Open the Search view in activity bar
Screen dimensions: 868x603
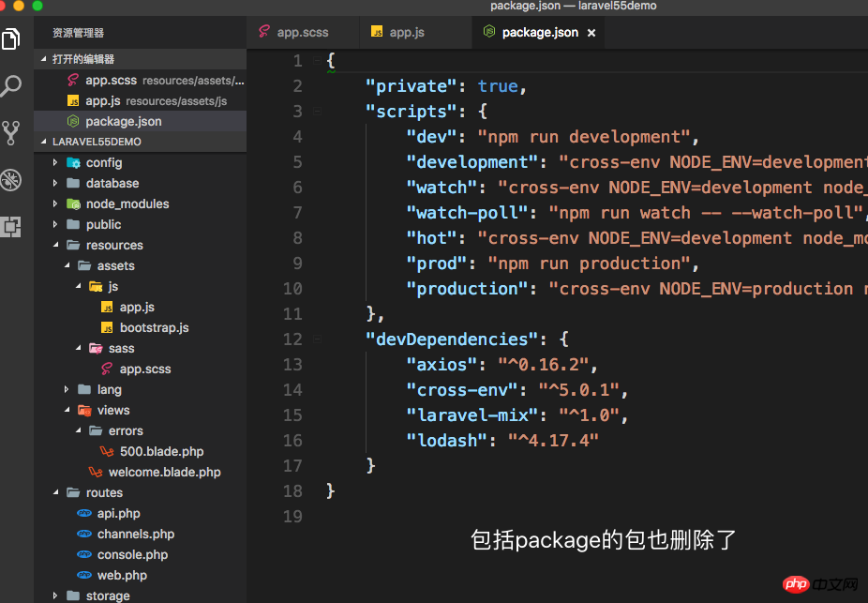[11, 86]
